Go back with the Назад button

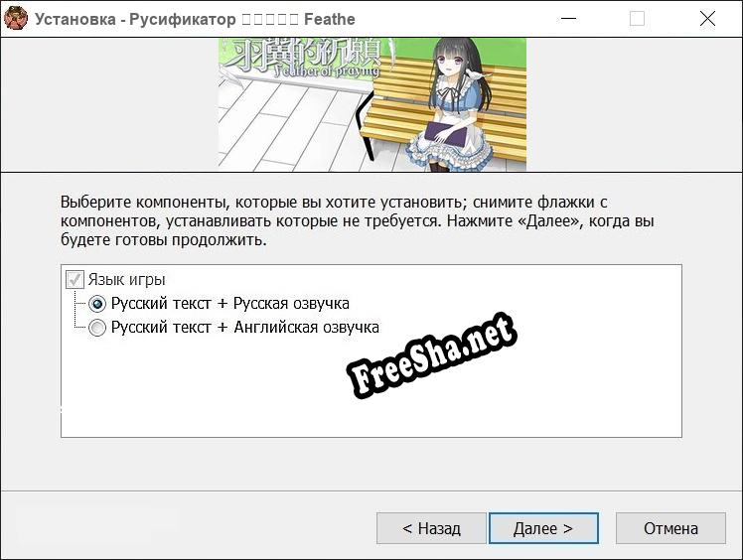[x=431, y=528]
